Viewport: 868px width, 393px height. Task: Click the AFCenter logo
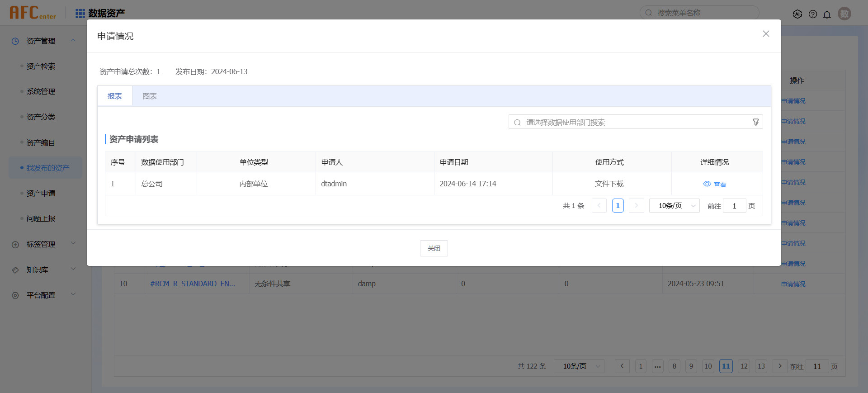33,13
